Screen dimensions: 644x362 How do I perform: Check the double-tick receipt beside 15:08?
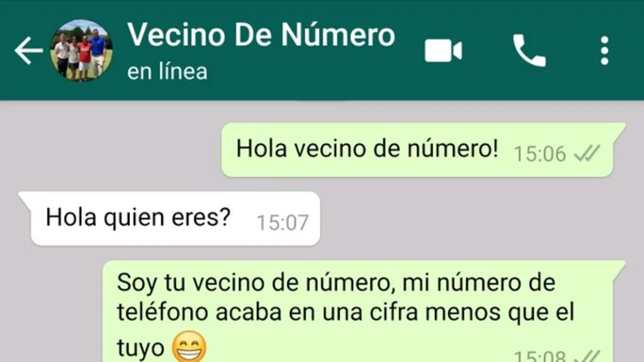(x=586, y=356)
